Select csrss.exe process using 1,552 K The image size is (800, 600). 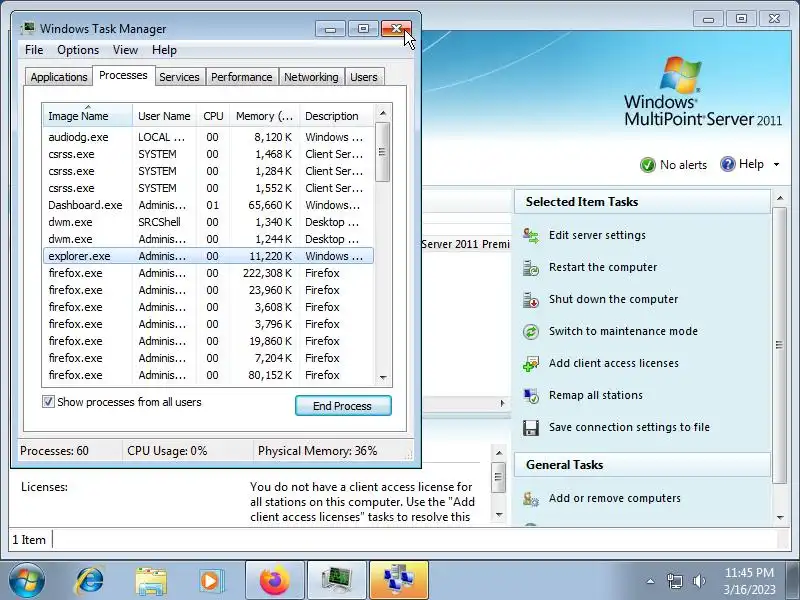[209, 188]
